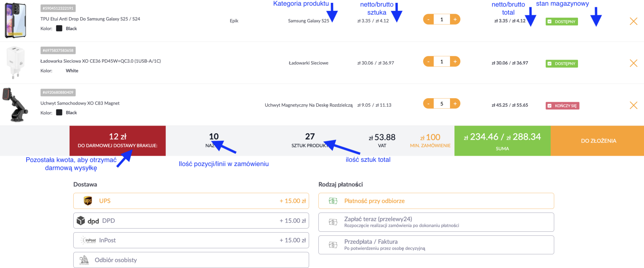Choose DPD as delivery method
644x268 pixels.
click(191, 221)
